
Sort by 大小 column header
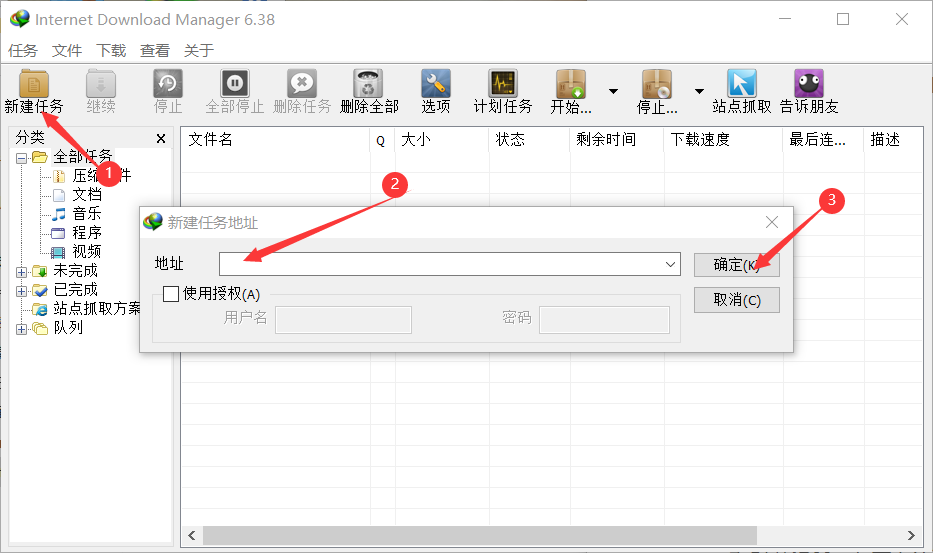pos(442,140)
